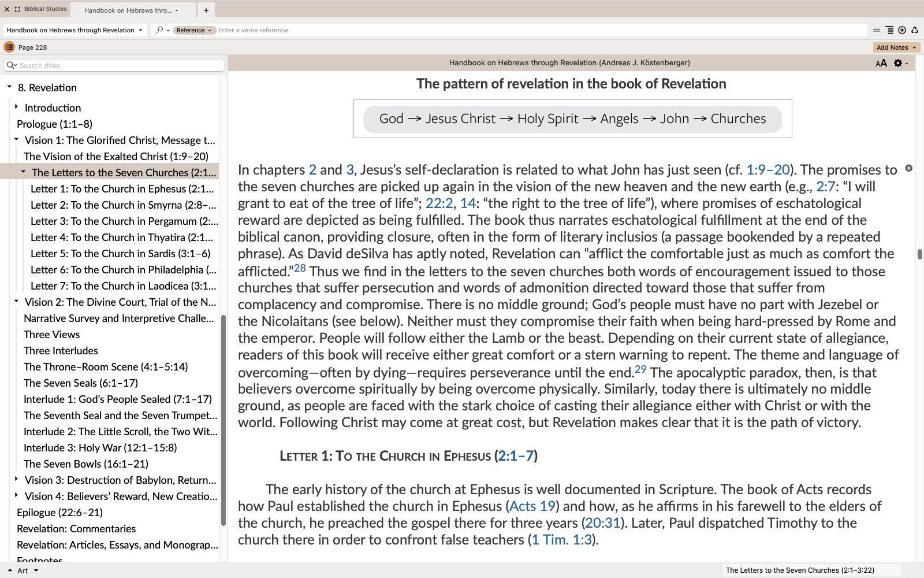The image size is (924, 578).
Task: Switch to Handbook on Hebrews tab
Action: (131, 10)
